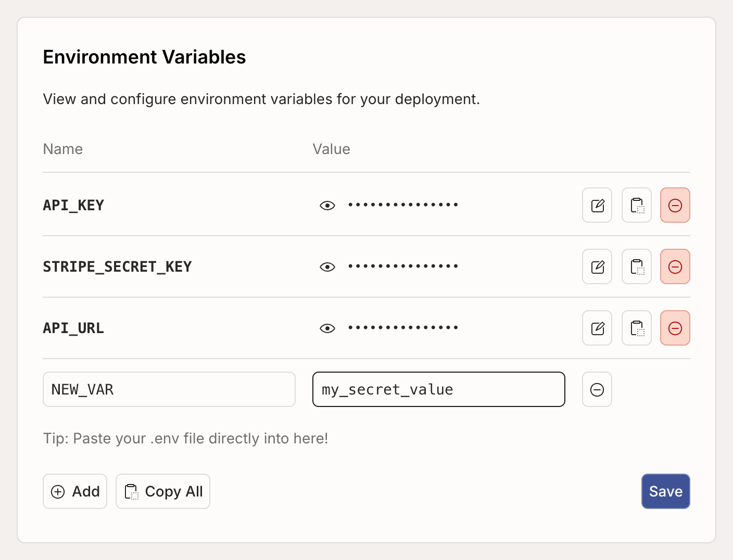Remove the NEW_VAR row

tap(597, 389)
